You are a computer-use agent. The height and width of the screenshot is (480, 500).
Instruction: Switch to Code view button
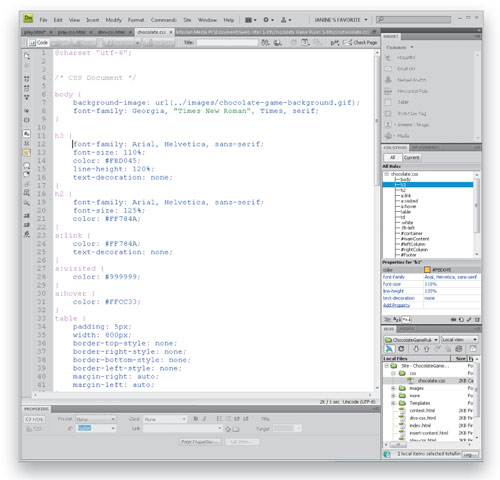(x=38, y=43)
